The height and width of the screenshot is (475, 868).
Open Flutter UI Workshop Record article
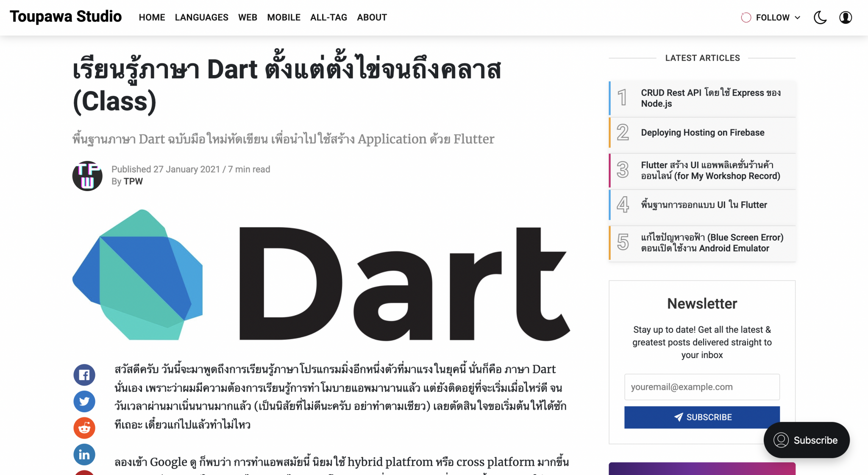click(702, 170)
